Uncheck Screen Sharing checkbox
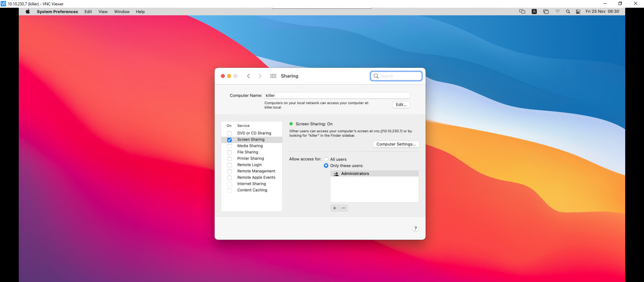This screenshot has width=644, height=282. pyautogui.click(x=229, y=140)
